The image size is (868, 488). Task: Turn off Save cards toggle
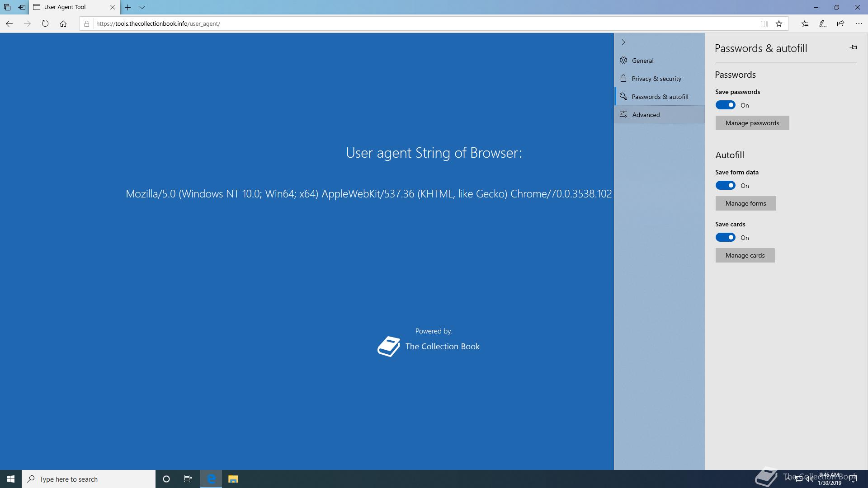tap(725, 238)
